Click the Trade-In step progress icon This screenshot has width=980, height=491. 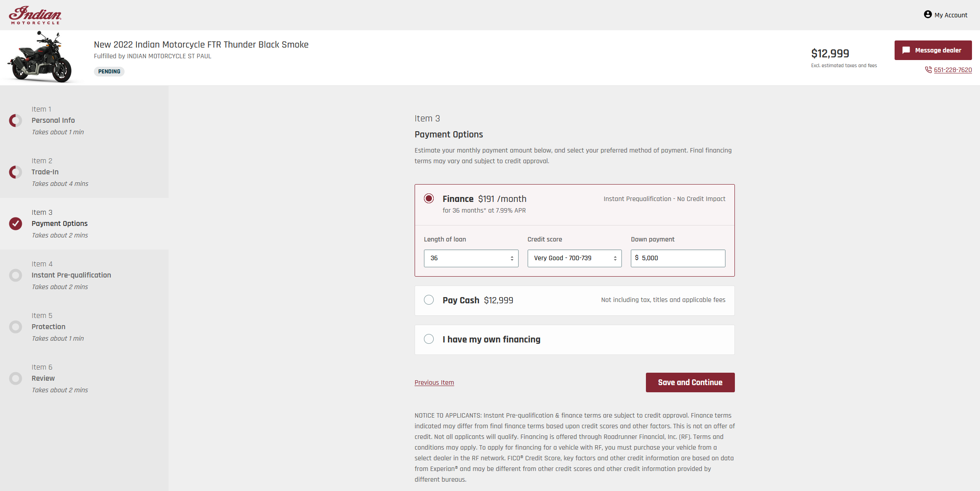[16, 172]
